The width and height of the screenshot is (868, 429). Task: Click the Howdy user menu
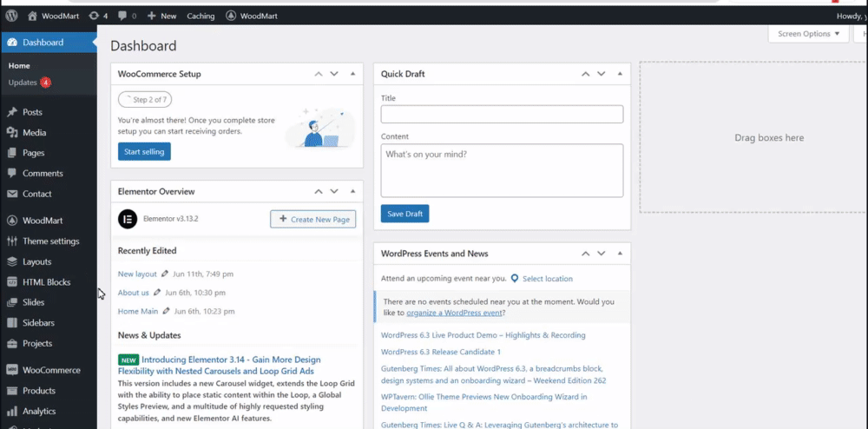point(852,16)
